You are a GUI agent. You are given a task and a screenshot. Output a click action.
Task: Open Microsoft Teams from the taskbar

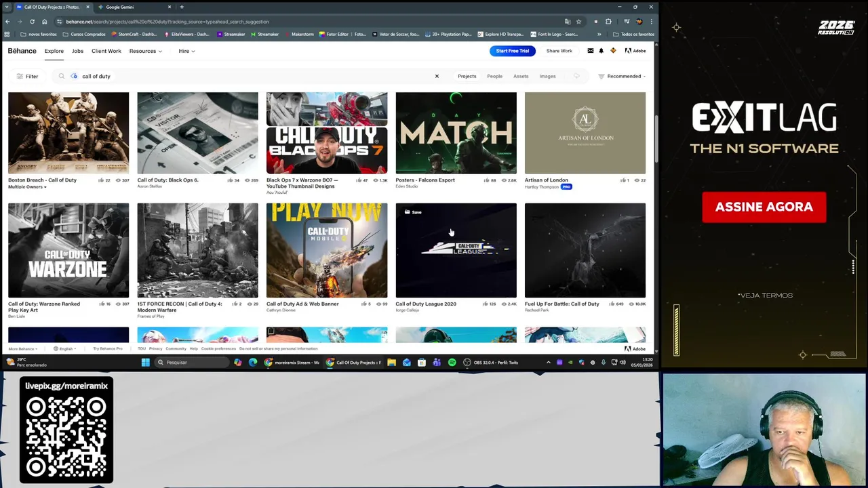tap(437, 363)
